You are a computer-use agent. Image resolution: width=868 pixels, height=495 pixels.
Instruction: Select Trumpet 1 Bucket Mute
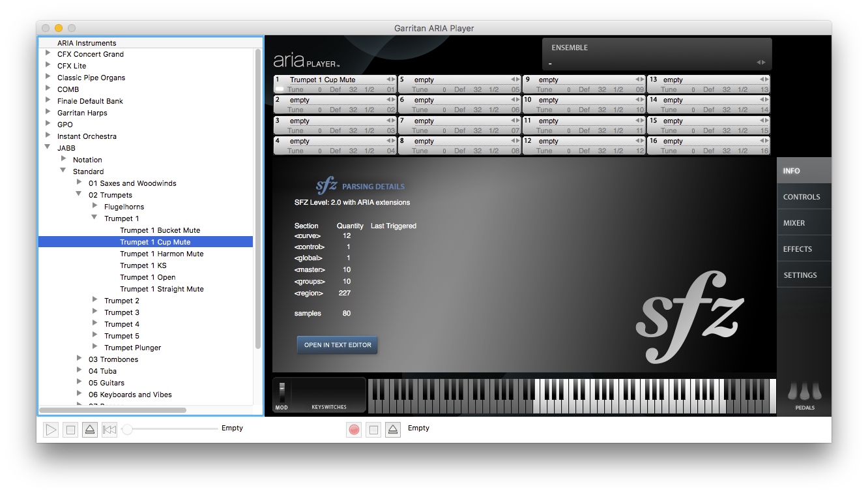(160, 230)
